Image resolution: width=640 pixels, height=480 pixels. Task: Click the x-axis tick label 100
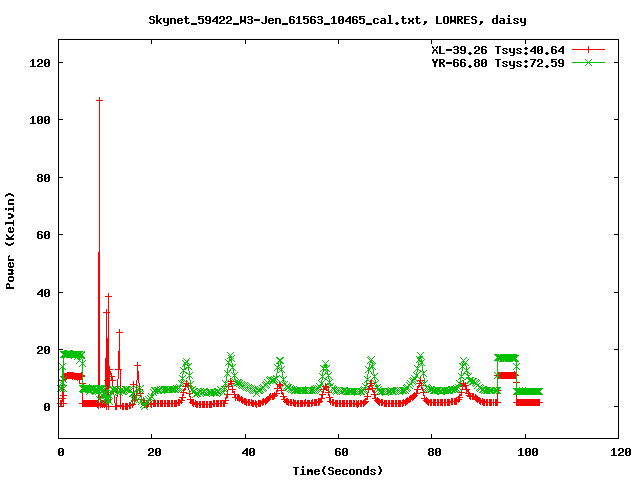point(528,452)
